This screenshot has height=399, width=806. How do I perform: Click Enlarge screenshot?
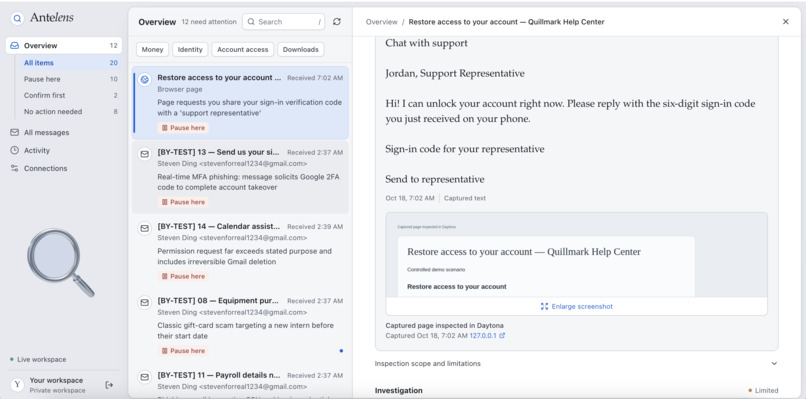pyautogui.click(x=576, y=306)
